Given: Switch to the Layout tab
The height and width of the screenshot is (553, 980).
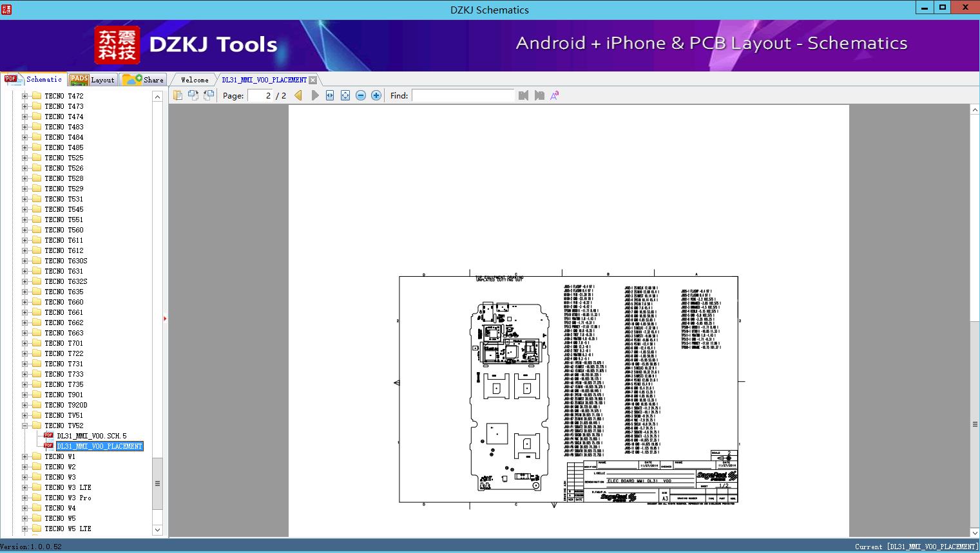Looking at the screenshot, I should 93,80.
